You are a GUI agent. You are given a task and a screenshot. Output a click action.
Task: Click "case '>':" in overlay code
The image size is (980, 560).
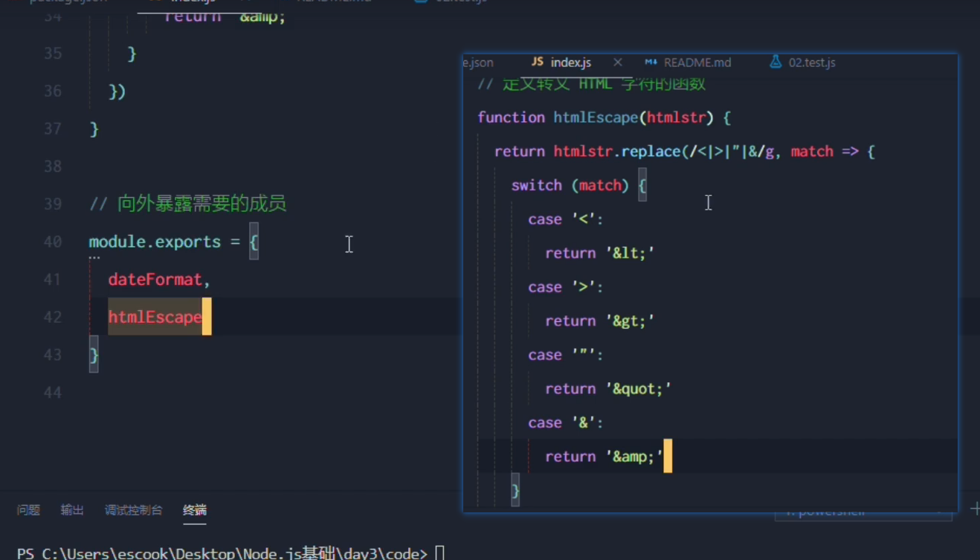click(566, 287)
